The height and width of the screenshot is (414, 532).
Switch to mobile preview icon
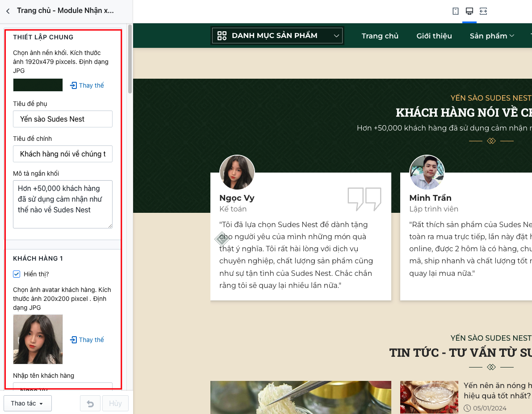coord(455,11)
